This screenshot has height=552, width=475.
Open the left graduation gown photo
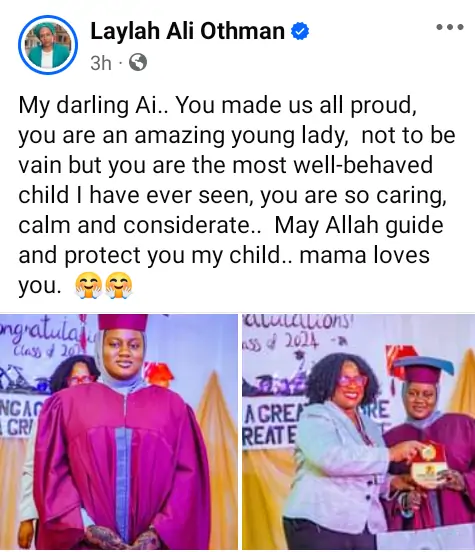pos(119,432)
